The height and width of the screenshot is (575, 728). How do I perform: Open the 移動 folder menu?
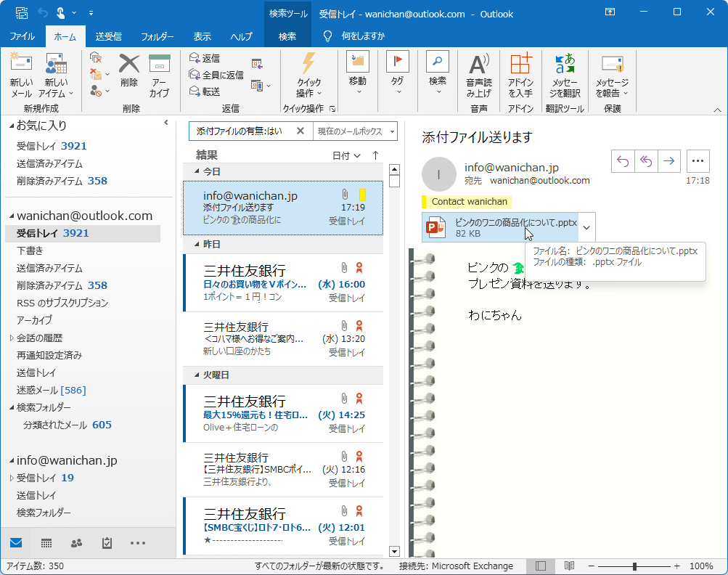[x=358, y=73]
